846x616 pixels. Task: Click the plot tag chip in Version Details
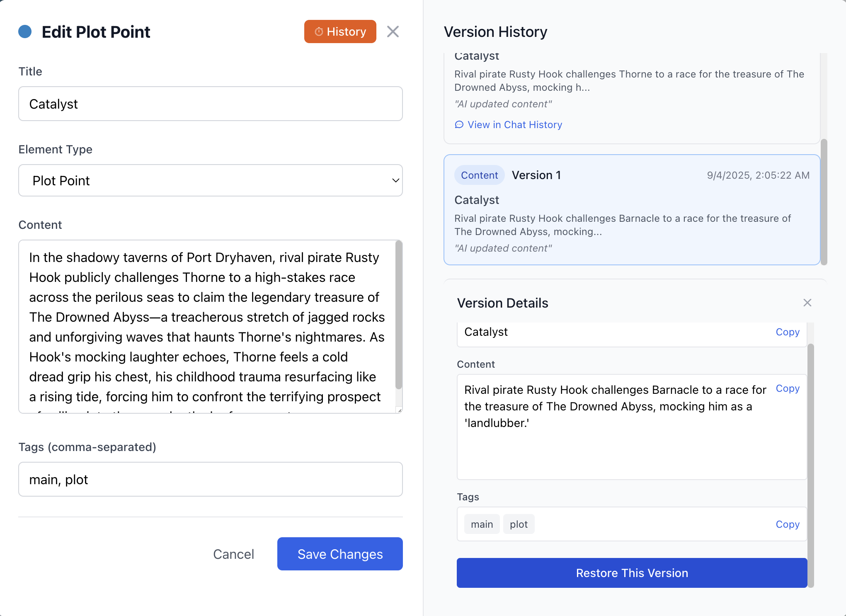519,524
